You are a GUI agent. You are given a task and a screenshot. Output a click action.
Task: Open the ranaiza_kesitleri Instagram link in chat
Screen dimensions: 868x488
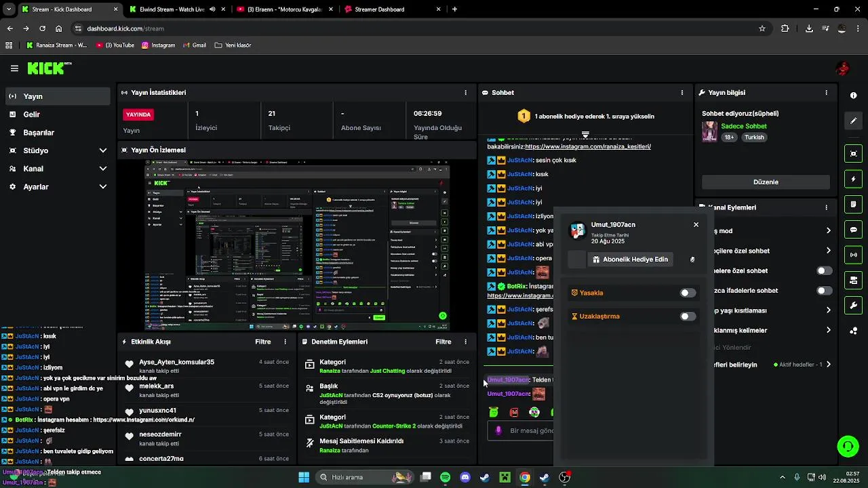click(x=587, y=146)
